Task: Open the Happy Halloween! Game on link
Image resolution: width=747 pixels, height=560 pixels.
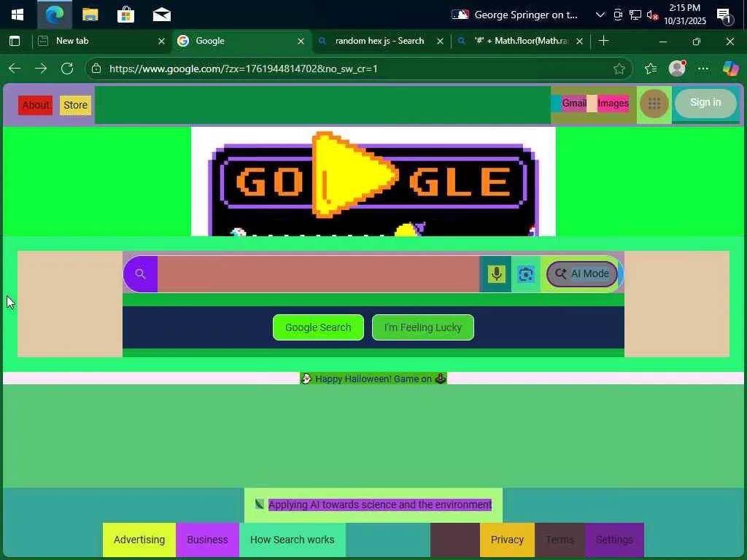Action: click(x=373, y=379)
